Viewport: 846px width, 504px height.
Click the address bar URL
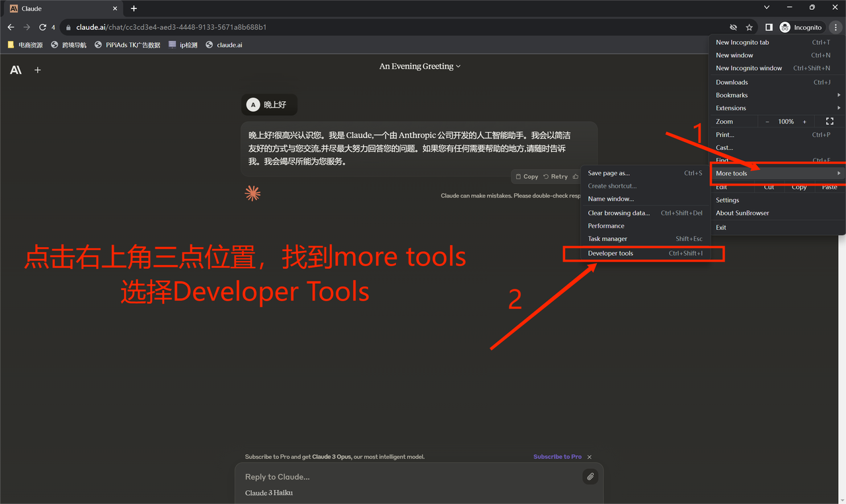(x=171, y=27)
